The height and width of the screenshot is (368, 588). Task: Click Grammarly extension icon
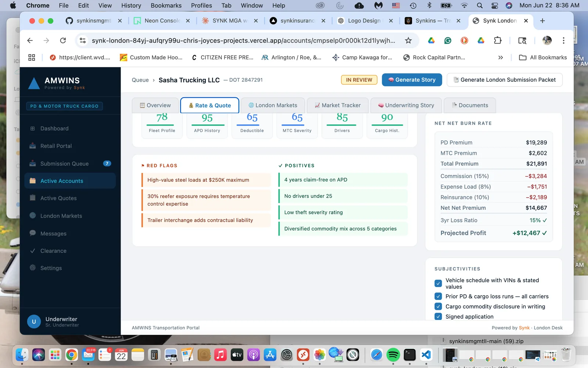click(448, 40)
